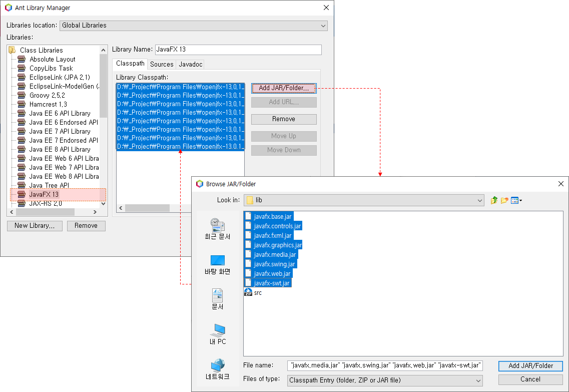Viewport: 569px width, 392px height.
Task: Confirm with Add JAR/Folder in Browse dialog
Action: click(x=530, y=366)
